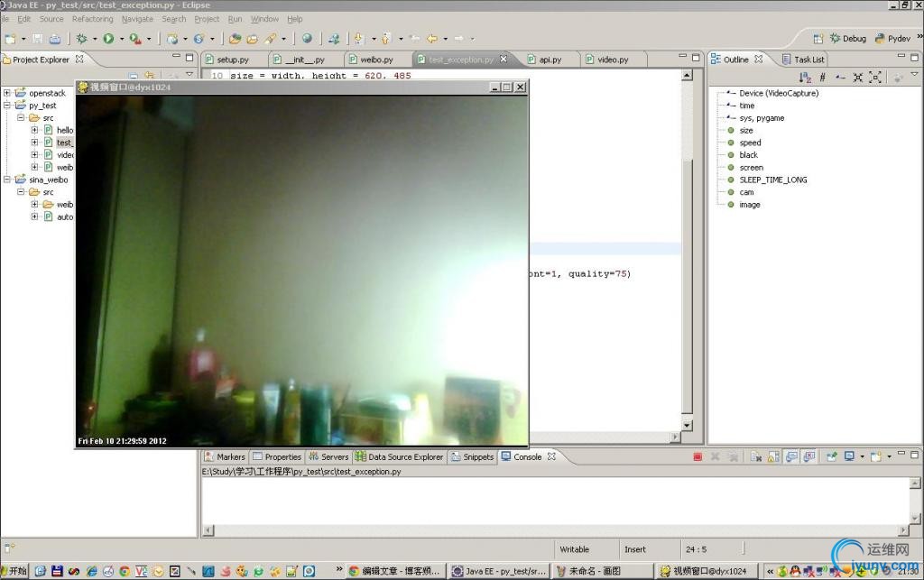Toggle Show Console When Standard Out Changes

pyautogui.click(x=792, y=457)
